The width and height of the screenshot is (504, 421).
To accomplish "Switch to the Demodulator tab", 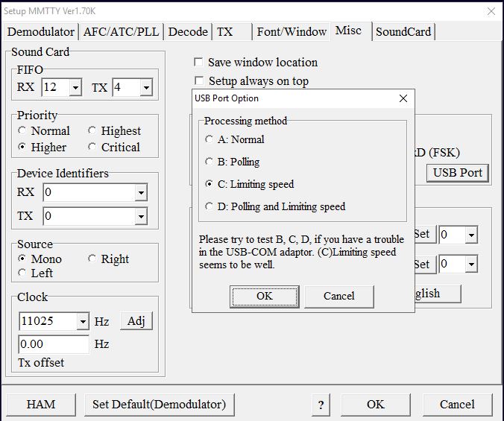I will (41, 32).
